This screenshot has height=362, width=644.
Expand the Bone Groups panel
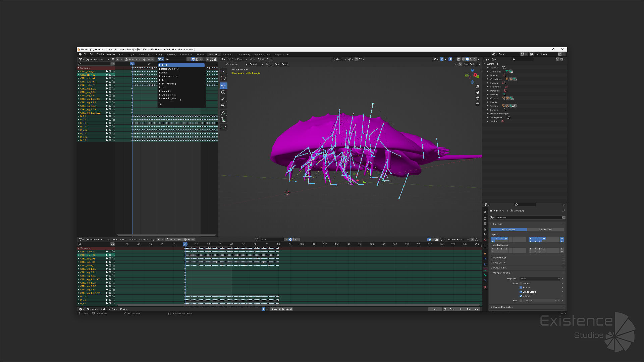(x=528, y=258)
